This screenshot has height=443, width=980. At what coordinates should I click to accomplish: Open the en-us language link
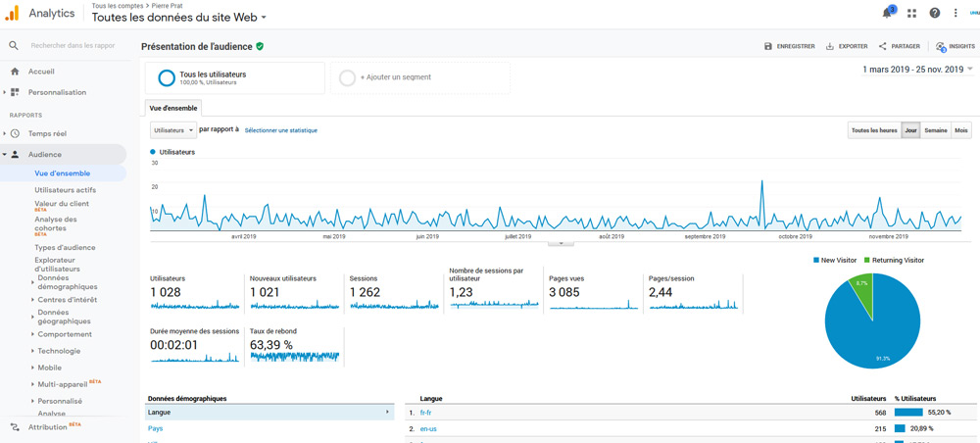pos(428,428)
